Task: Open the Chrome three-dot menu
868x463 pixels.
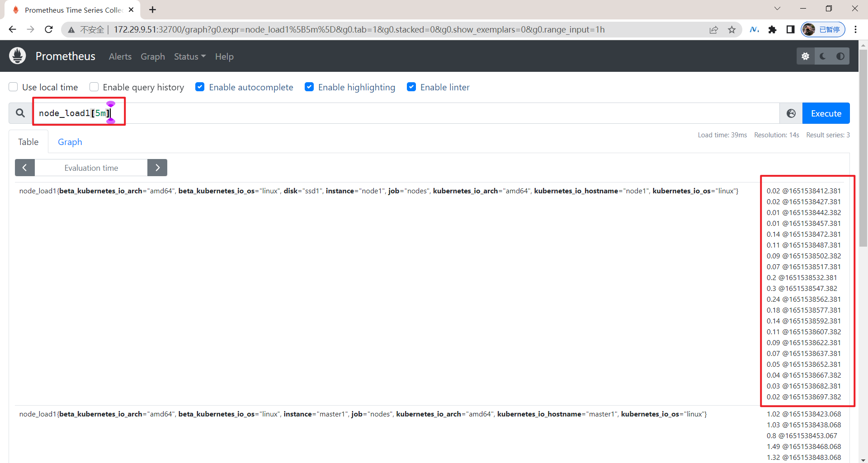Action: point(855,29)
